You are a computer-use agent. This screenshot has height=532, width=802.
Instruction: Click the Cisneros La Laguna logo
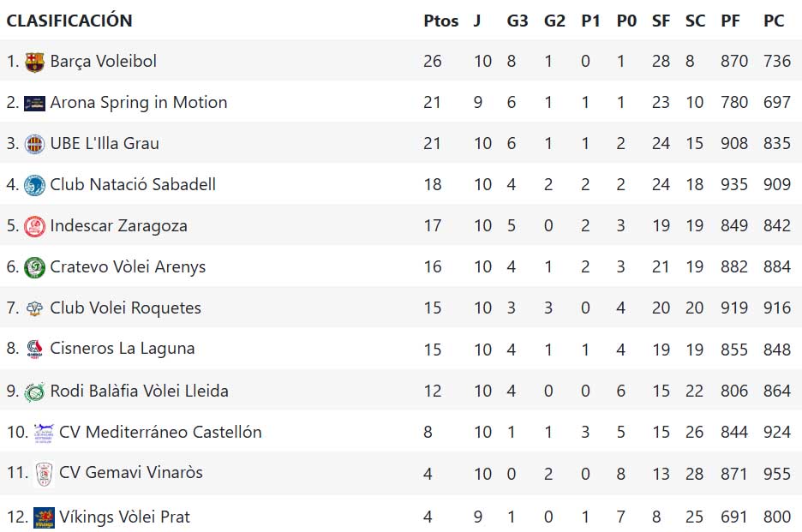click(x=34, y=349)
